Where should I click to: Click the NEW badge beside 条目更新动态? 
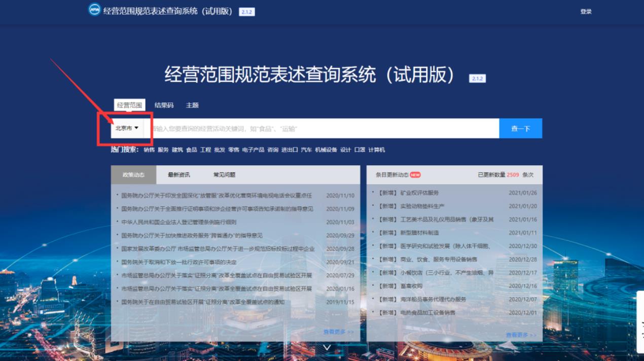pos(415,175)
